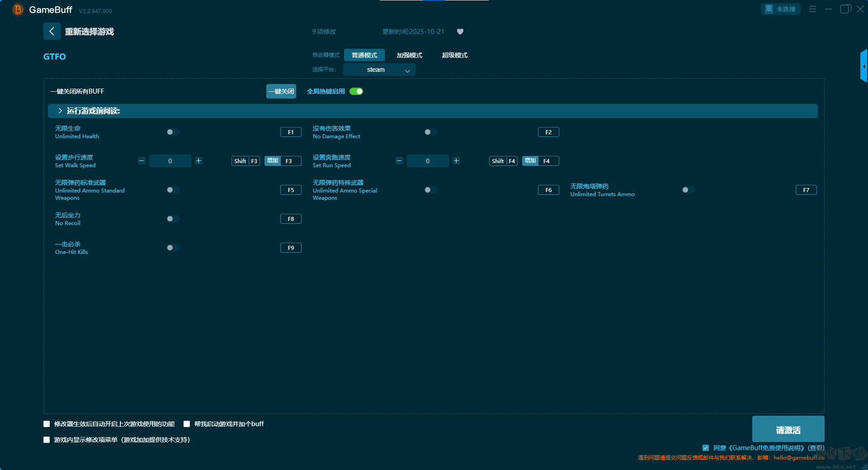
Task: Click the F7 hotkey for Unlimited Turrets Ammo
Action: point(806,190)
